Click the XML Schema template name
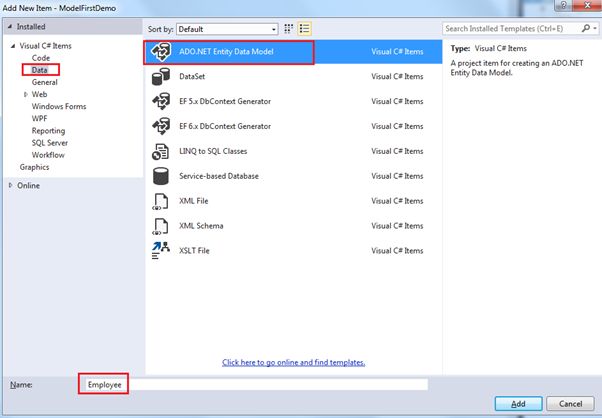 point(201,226)
